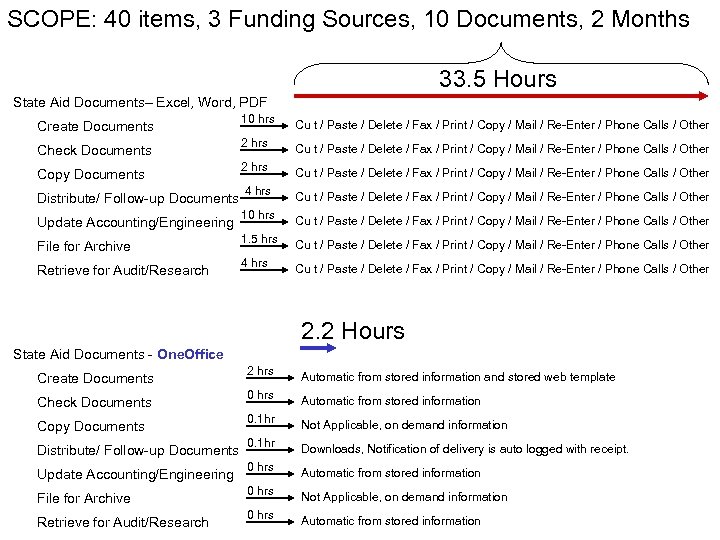Click the "0.1hr" value beside OneOffice Distribute/Follow-up Documents

(x=261, y=443)
